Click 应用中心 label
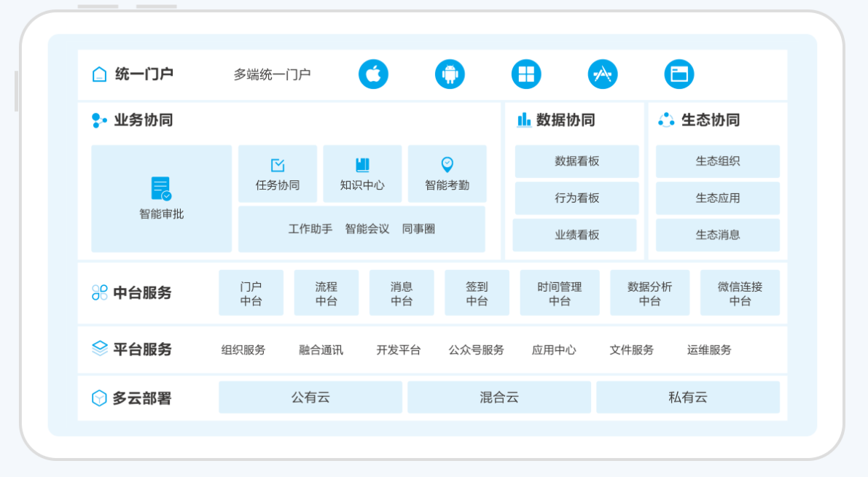Image resolution: width=868 pixels, height=477 pixels. [x=554, y=349]
